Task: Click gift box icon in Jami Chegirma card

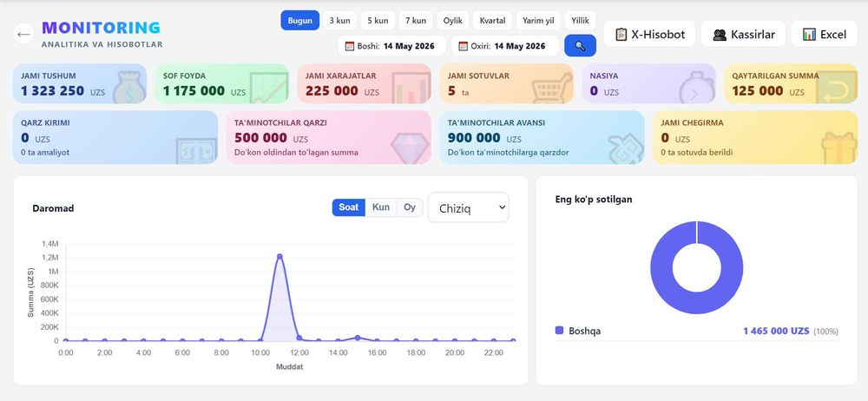Action: [x=839, y=148]
